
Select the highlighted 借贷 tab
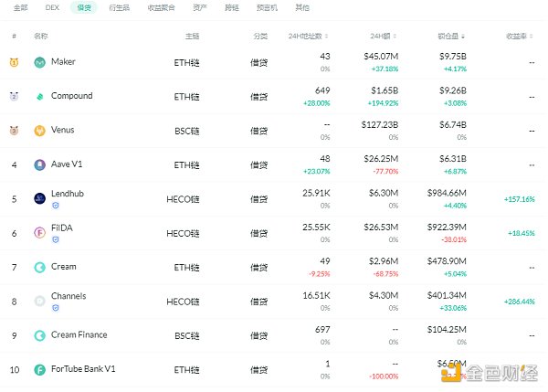[84, 7]
